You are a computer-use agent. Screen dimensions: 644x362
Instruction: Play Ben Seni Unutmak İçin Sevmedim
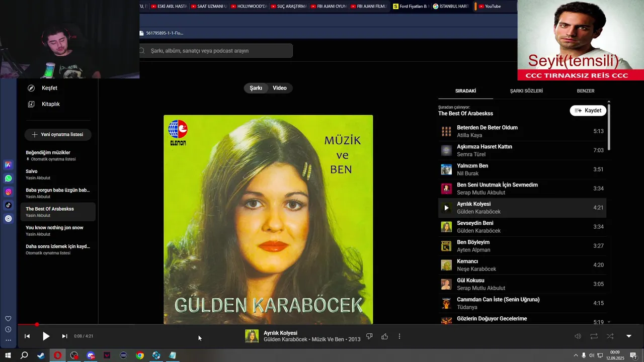click(x=522, y=189)
